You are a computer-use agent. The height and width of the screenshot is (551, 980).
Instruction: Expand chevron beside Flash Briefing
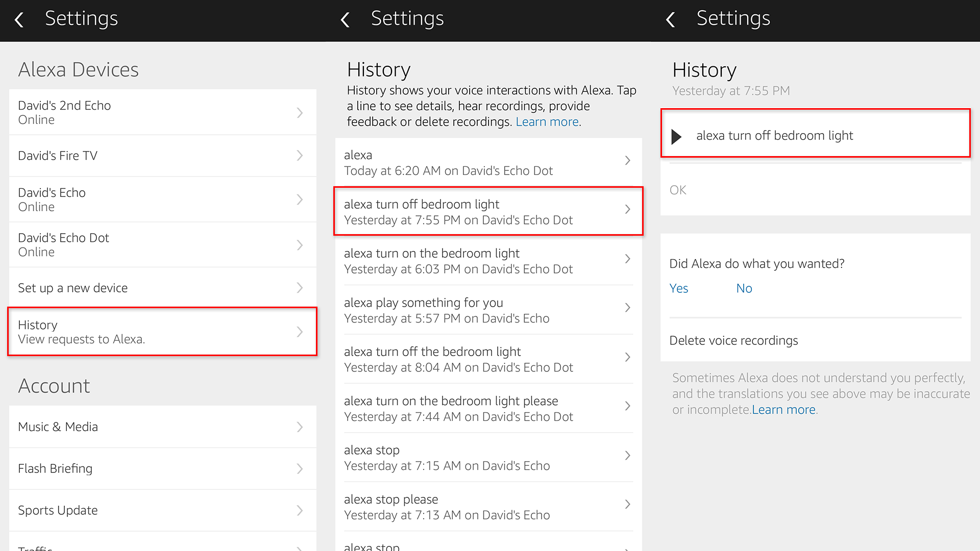300,469
